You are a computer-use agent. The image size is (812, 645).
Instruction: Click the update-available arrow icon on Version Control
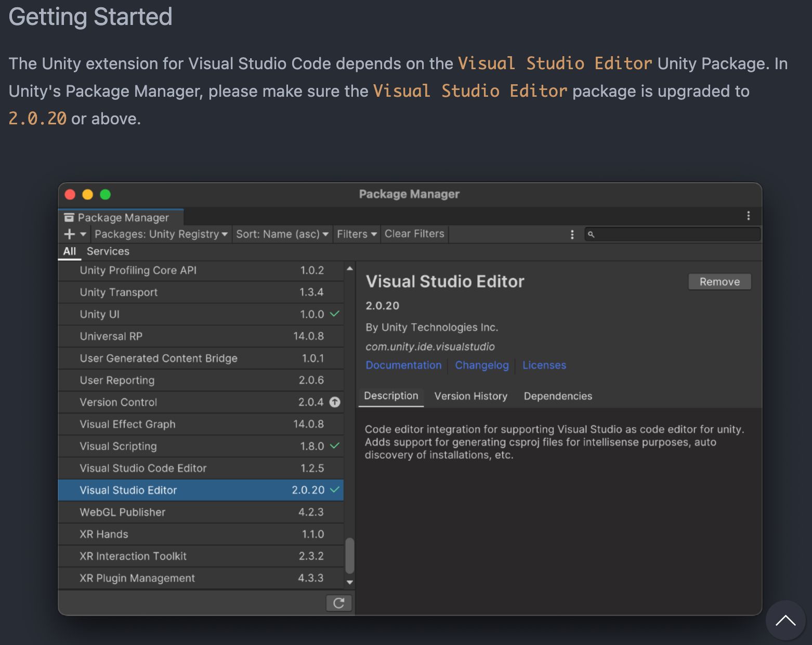[335, 402]
